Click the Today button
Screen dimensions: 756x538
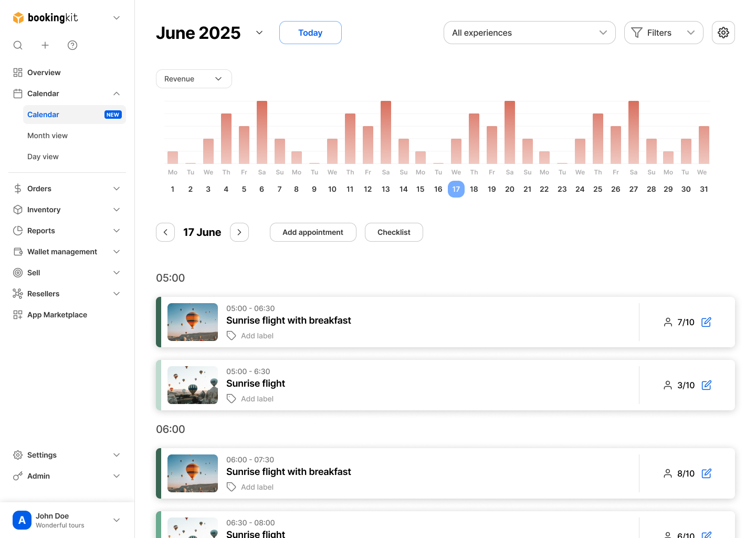point(310,33)
